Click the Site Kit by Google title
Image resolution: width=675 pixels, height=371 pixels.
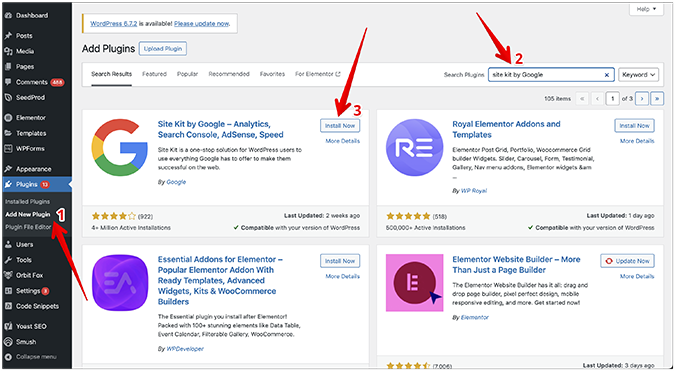[220, 130]
